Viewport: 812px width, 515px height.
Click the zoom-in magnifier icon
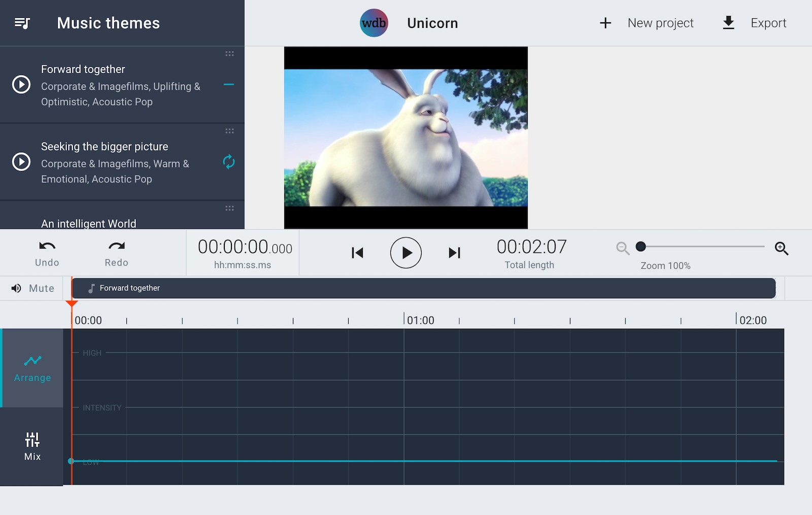pos(782,248)
